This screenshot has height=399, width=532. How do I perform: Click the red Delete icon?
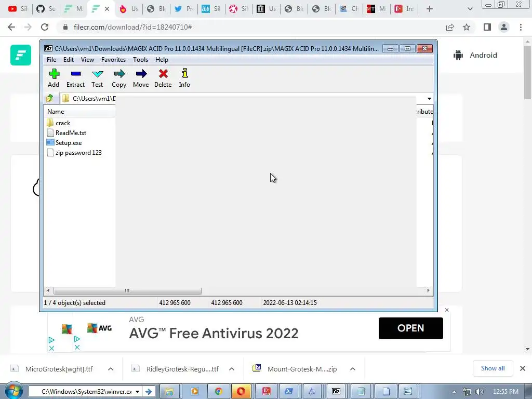click(163, 78)
